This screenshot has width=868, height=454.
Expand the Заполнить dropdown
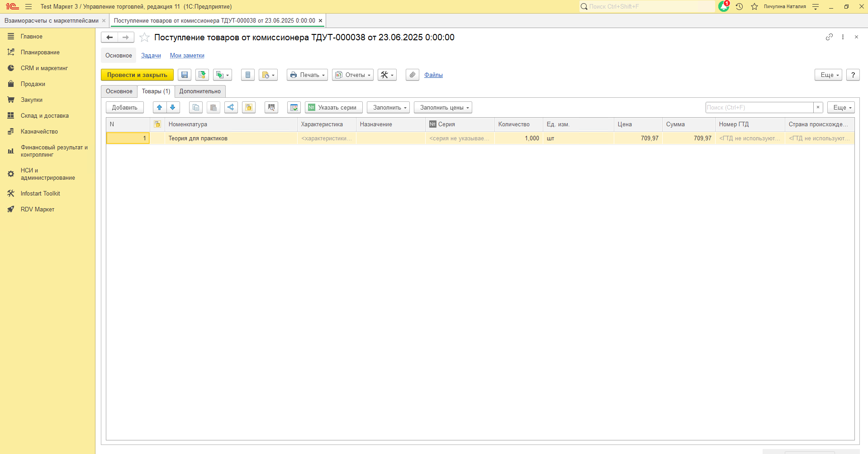tap(388, 107)
